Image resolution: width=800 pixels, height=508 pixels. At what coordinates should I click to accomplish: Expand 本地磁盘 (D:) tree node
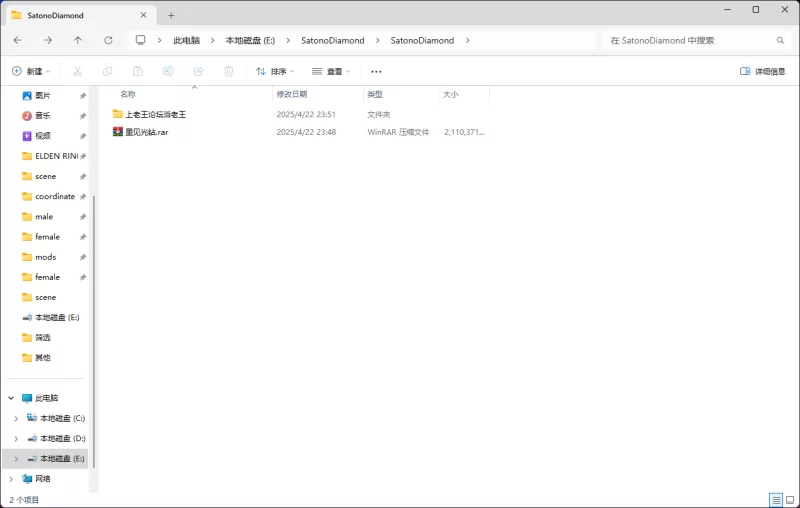(16, 439)
